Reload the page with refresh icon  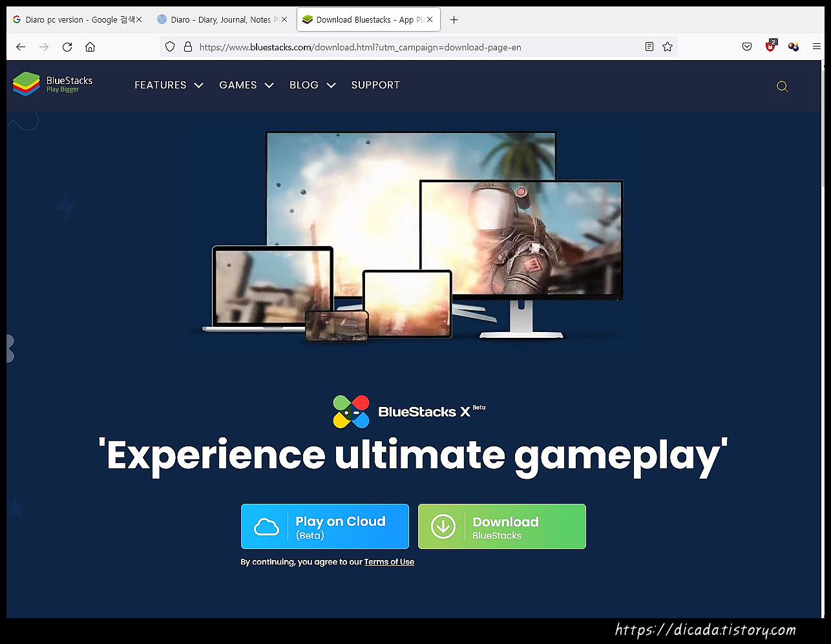pyautogui.click(x=67, y=47)
